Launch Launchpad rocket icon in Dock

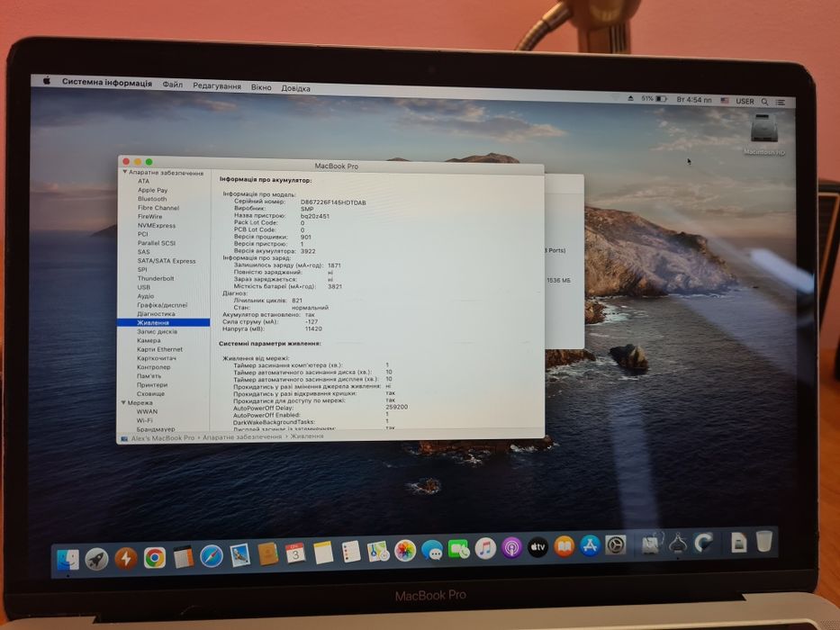point(97,559)
